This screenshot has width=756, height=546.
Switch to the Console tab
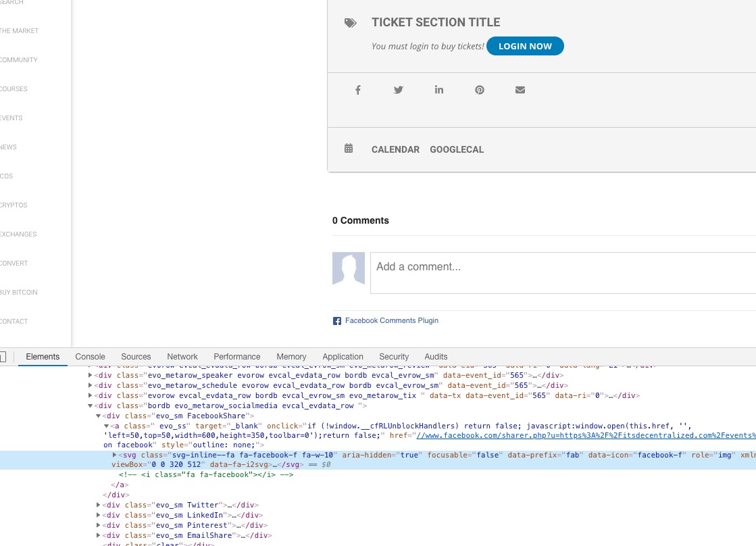coord(90,357)
